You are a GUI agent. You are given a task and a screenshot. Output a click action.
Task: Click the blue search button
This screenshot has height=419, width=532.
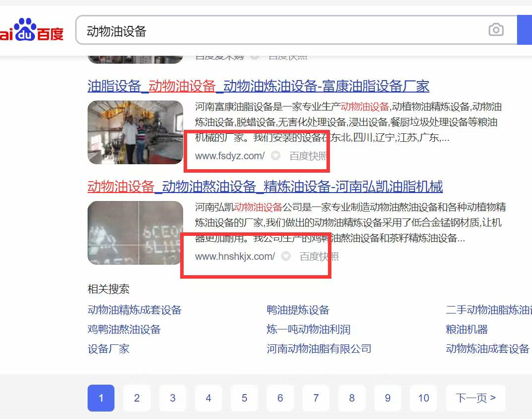point(525,30)
